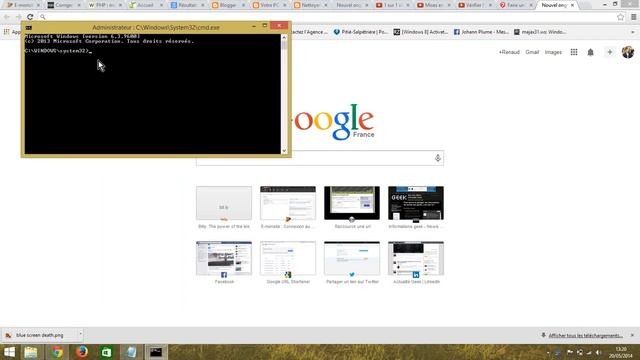Switch to the Accueil tab

tap(145, 5)
